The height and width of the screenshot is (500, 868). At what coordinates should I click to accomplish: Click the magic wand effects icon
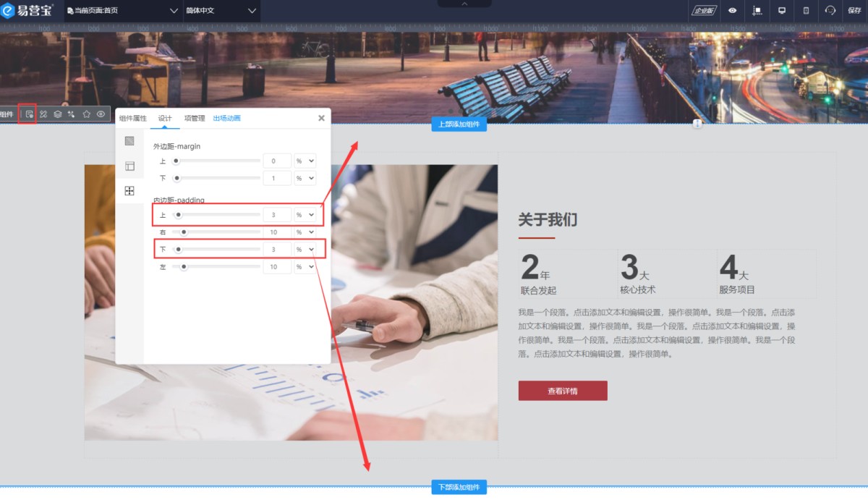(72, 114)
